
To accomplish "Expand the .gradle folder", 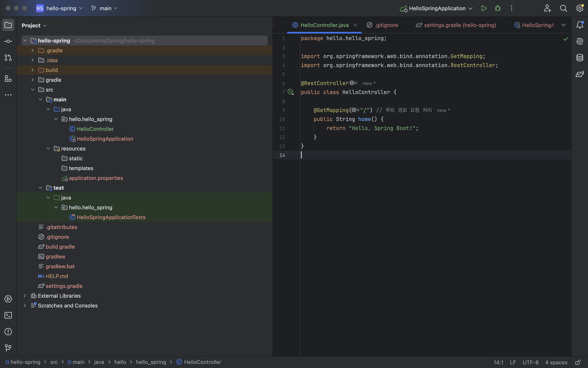I will point(32,50).
